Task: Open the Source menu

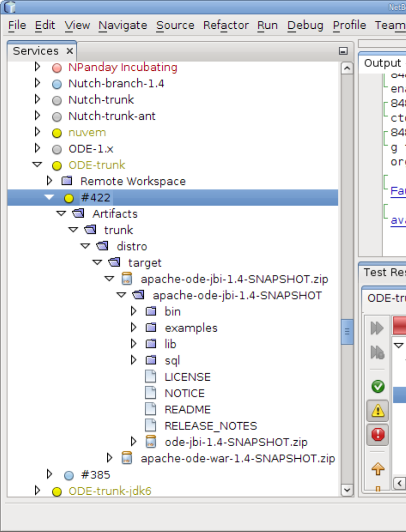Action: (x=175, y=25)
